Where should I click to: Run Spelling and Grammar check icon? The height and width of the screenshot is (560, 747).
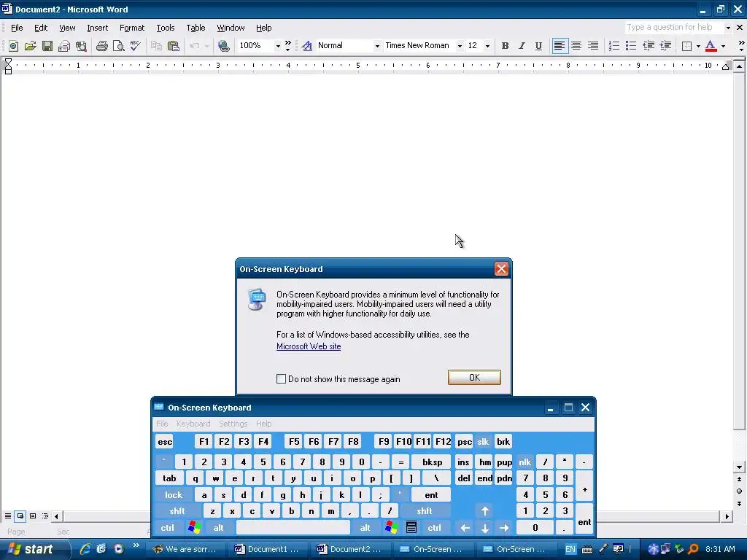click(135, 46)
